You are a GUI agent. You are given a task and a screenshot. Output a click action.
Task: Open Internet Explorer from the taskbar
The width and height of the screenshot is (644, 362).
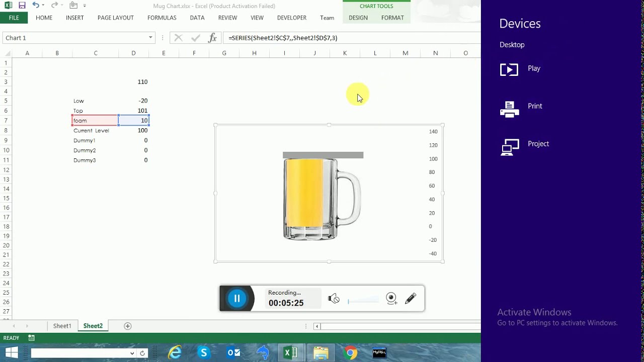(175, 353)
